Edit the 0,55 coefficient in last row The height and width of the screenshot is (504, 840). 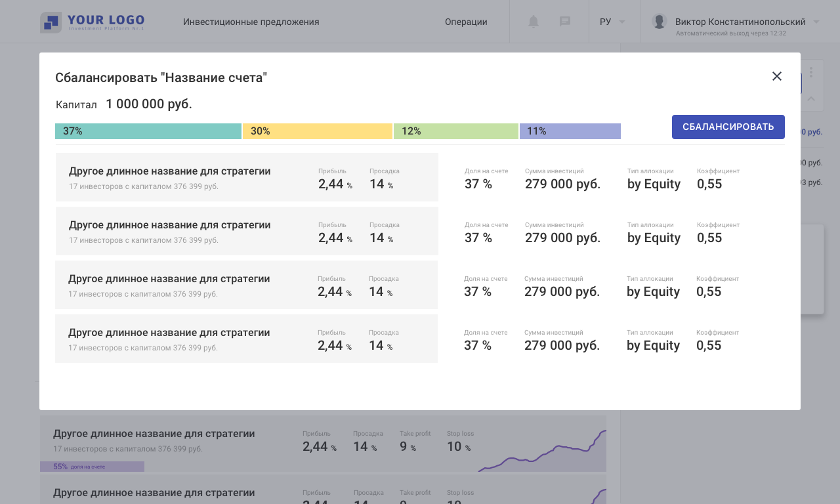(709, 345)
